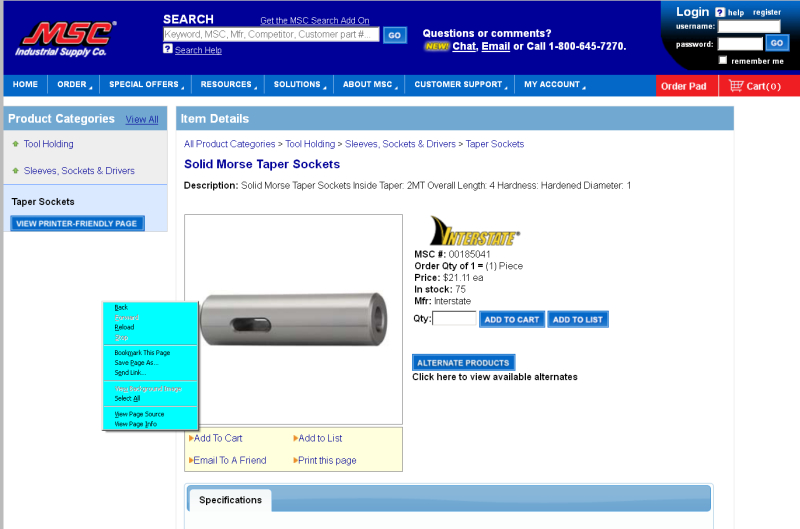The height and width of the screenshot is (529, 800).
Task: Click the Interstate brand logo
Action: (474, 231)
